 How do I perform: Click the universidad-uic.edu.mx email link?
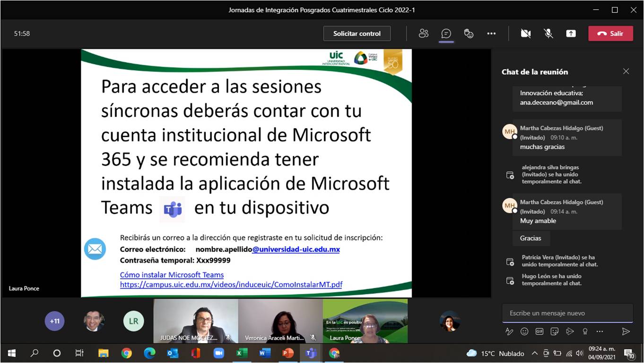tap(296, 249)
